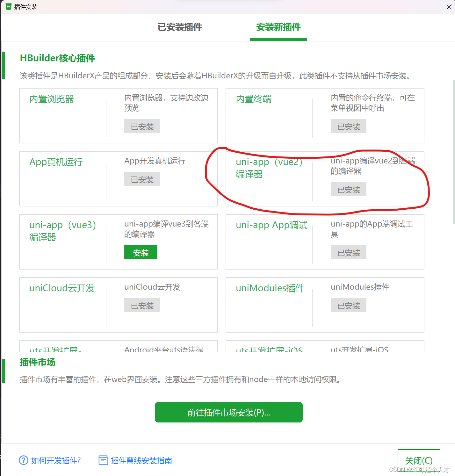Close the 插件安装 dialog with X

click(449, 7)
